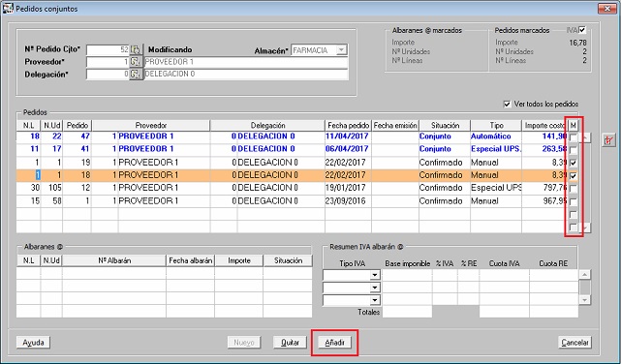The height and width of the screenshot is (364, 621).
Task: Mark checkbox for pedido 47 row
Action: 574,137
